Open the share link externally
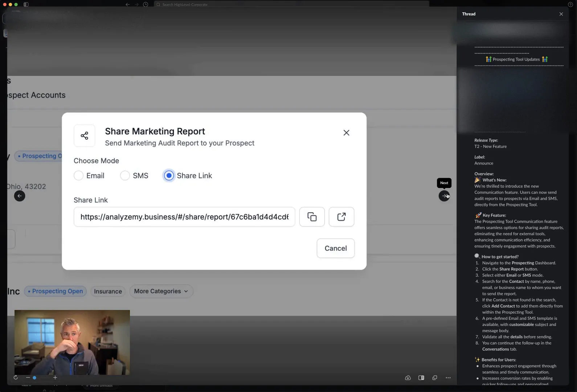The image size is (577, 392). coord(341,217)
